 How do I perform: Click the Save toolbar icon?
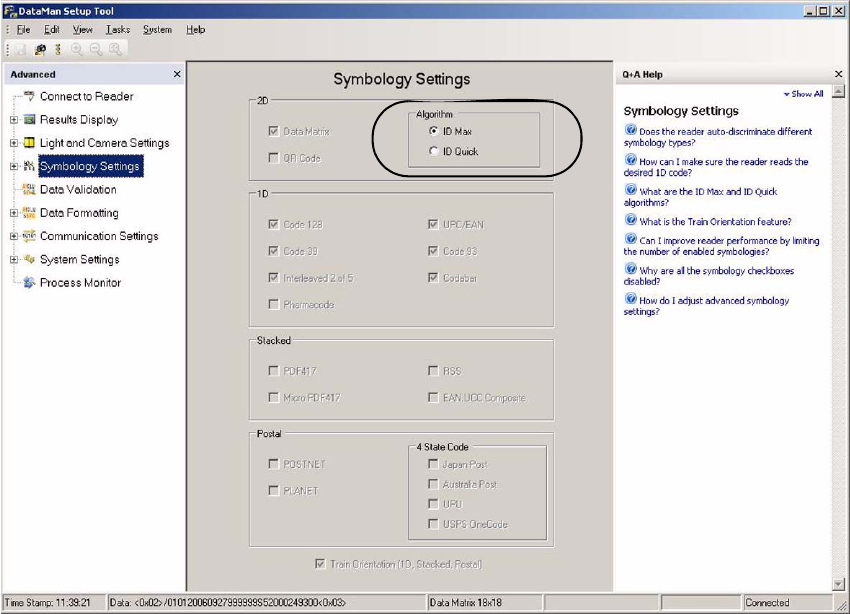tap(21, 50)
